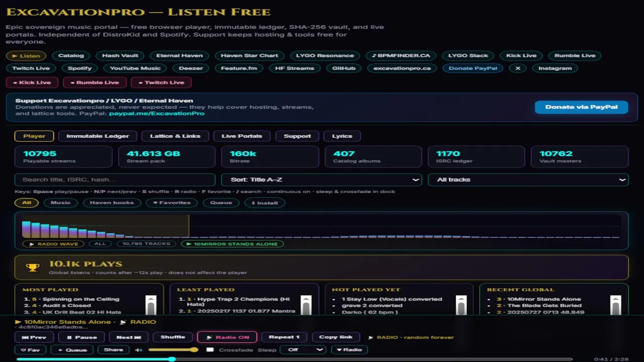This screenshot has width=644, height=362.
Task: Click the volume speaker icon
Action: 138,350
